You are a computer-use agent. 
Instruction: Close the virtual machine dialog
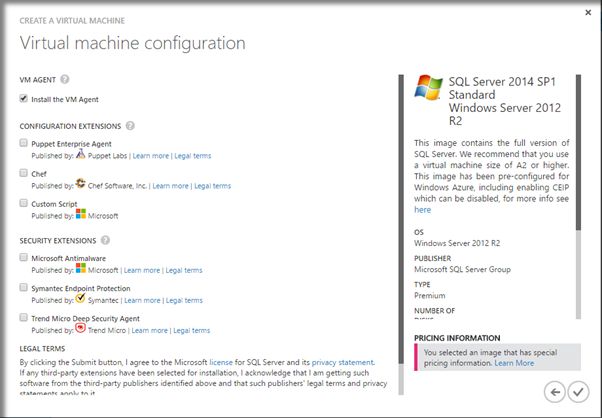pos(583,15)
